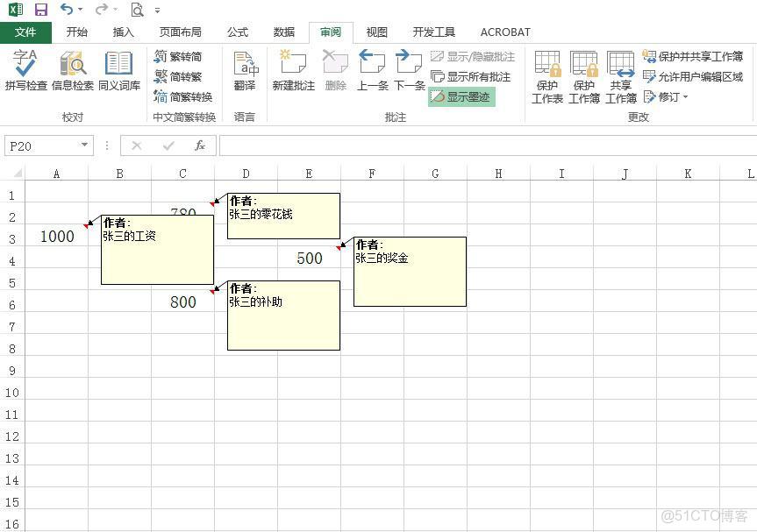Open the Name Box dropdown showing P20
Image resolution: width=757 pixels, height=532 pixels.
click(x=84, y=145)
